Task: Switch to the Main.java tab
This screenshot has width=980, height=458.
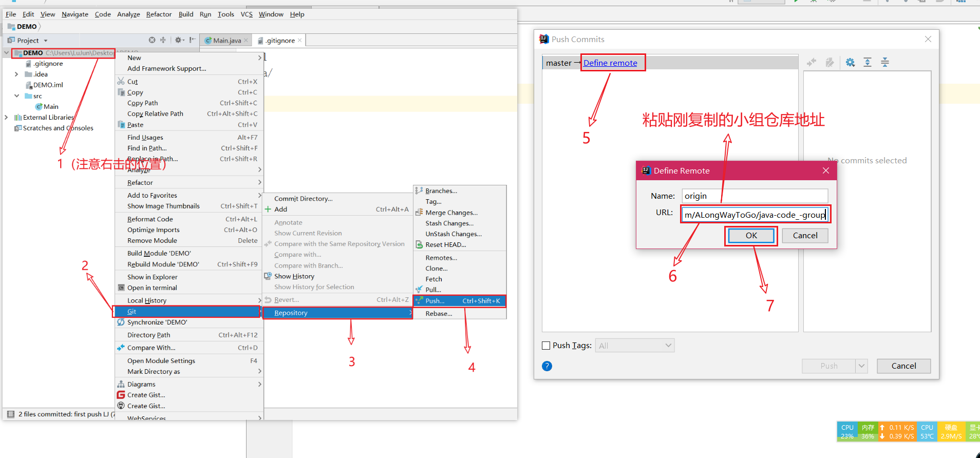Action: [x=227, y=41]
